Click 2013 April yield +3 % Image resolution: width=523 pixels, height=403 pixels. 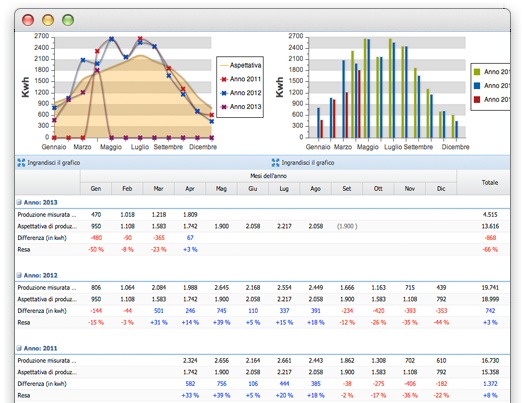pyautogui.click(x=190, y=250)
